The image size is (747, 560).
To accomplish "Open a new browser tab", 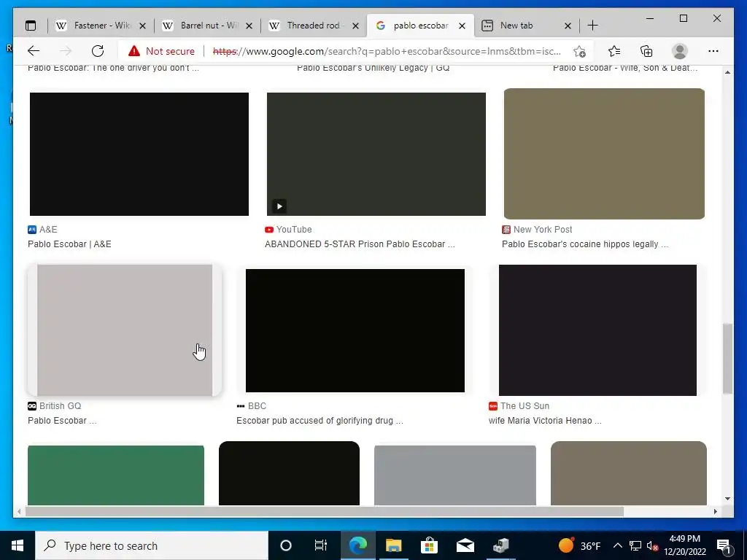I will [592, 26].
